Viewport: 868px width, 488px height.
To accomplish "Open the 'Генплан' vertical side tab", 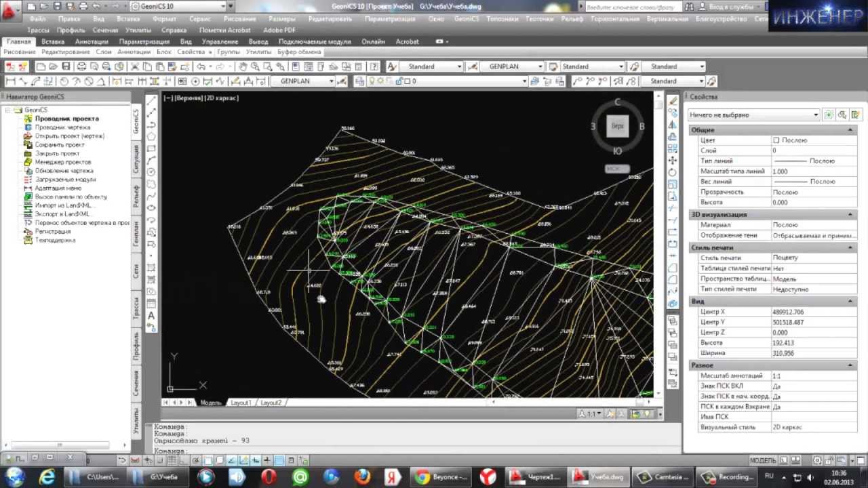I will (x=136, y=233).
